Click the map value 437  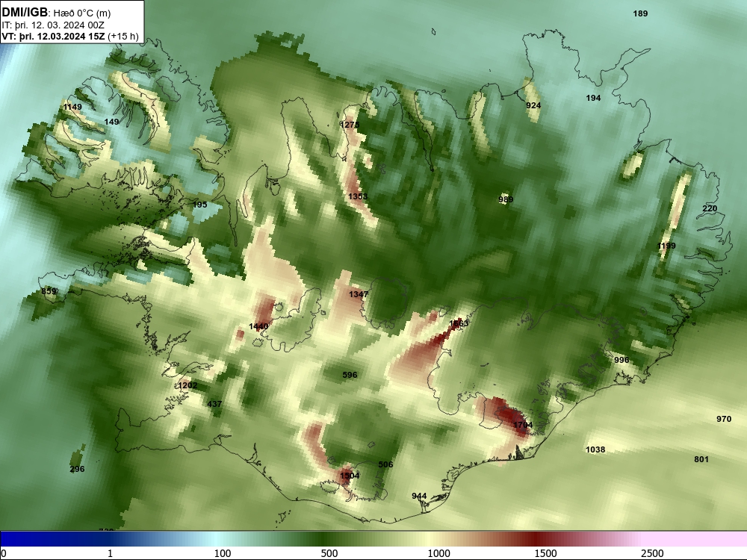tap(214, 404)
